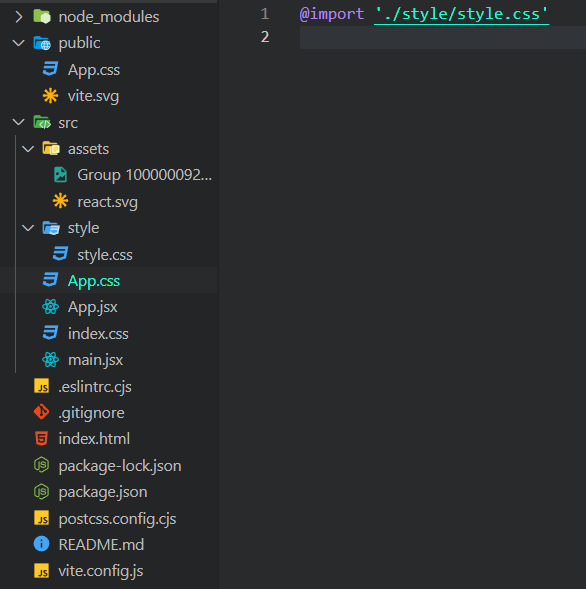Open vite.svg in the public folder
This screenshot has height=589, width=586.
click(x=93, y=96)
